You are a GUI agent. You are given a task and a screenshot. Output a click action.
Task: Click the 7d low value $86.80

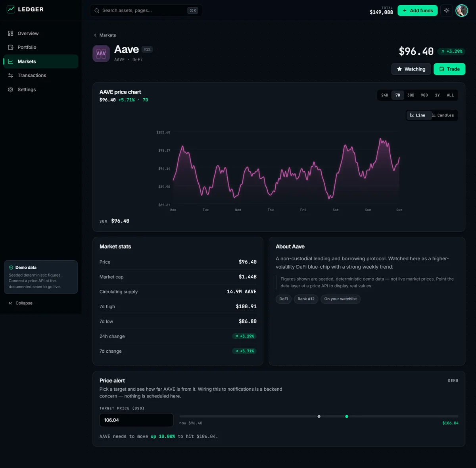[x=248, y=321]
